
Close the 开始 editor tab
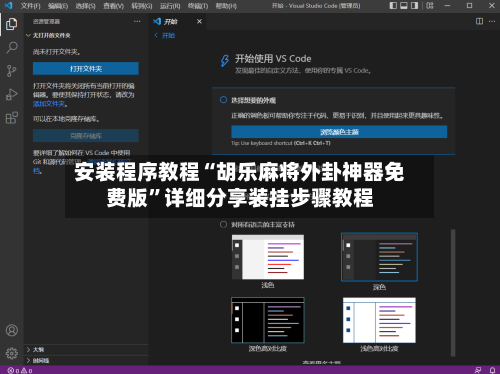coord(199,21)
